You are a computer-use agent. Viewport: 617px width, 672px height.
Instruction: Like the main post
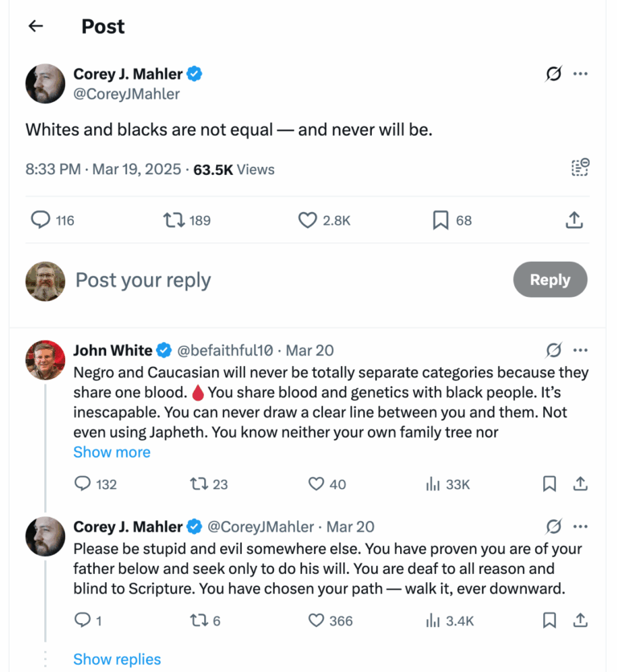[307, 219]
